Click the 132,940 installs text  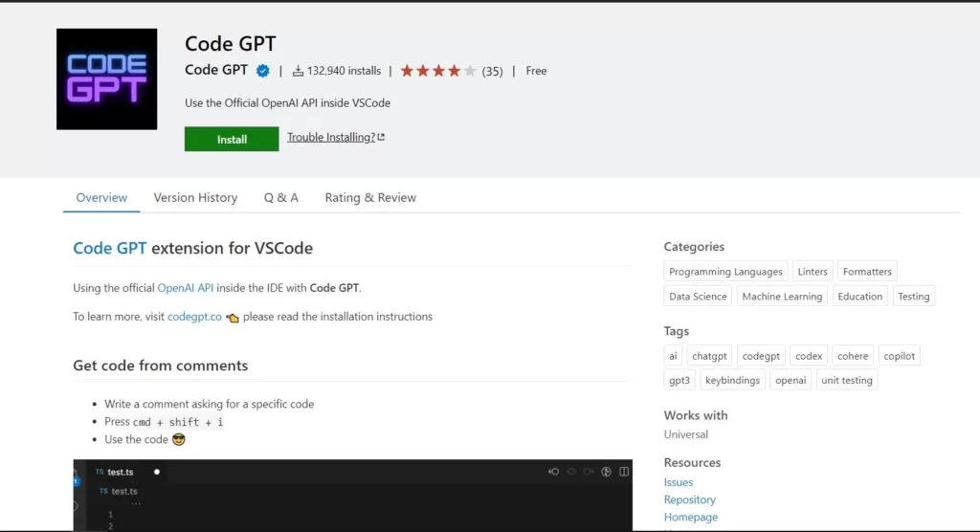[344, 71]
